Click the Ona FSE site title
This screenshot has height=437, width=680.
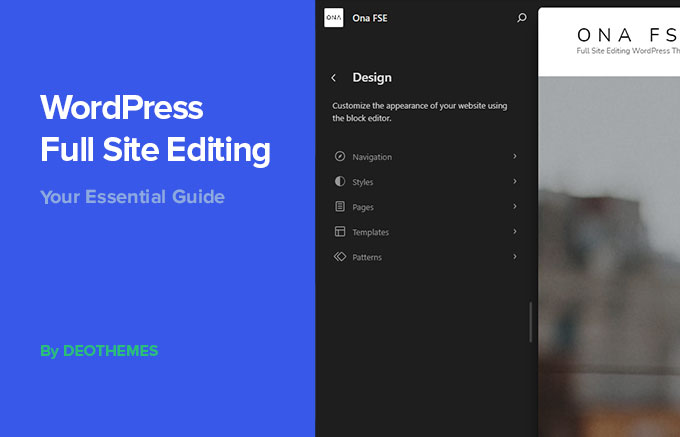(370, 18)
